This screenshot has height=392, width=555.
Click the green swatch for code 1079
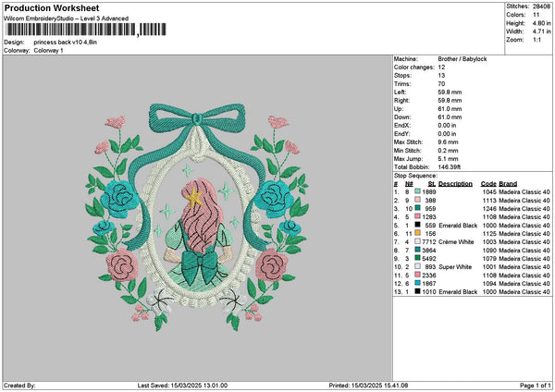point(417,258)
